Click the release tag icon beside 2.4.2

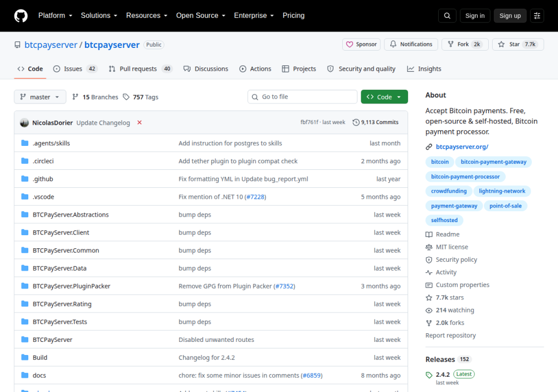click(429, 375)
